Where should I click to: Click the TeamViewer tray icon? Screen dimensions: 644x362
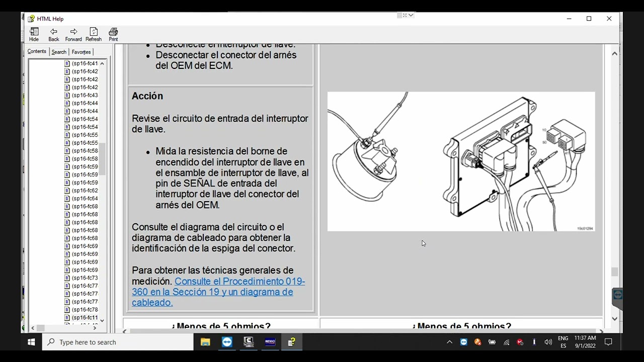tap(464, 342)
